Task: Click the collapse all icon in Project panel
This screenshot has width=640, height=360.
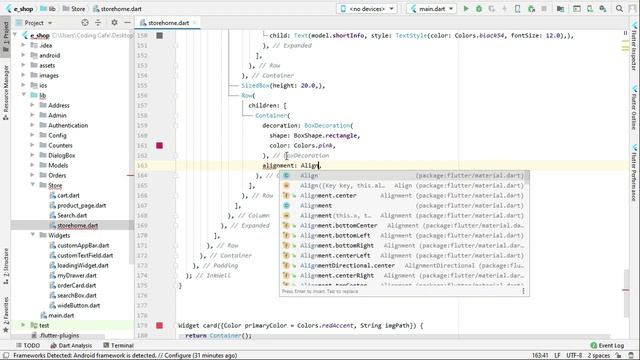Action: pos(98,23)
